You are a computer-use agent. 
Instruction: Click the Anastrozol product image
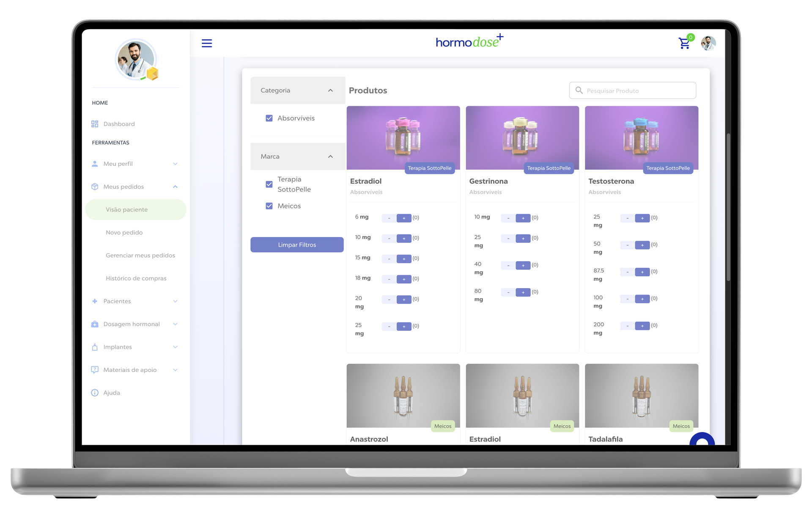coord(403,396)
